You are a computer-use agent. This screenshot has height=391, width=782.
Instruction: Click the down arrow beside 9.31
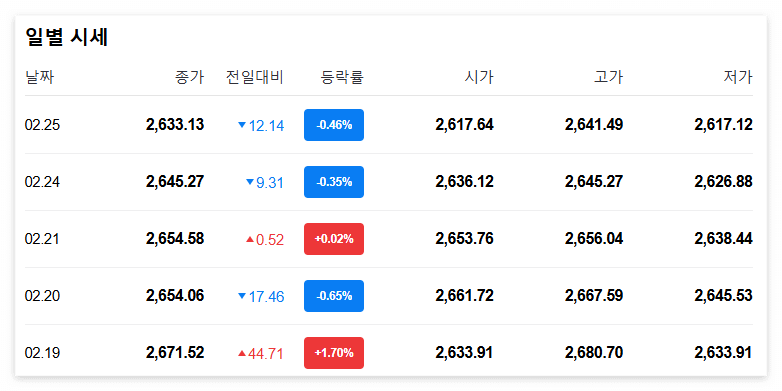point(250,182)
